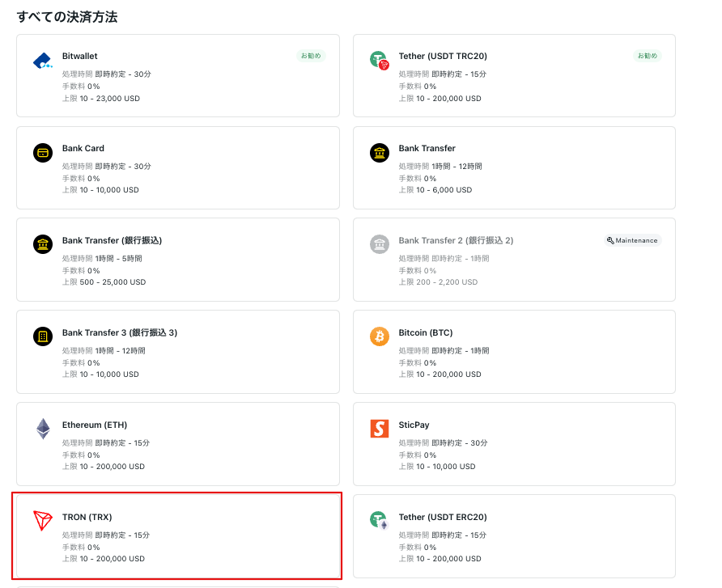The height and width of the screenshot is (588, 722).
Task: Select Bitcoin (BTC) payment title
Action: (x=426, y=332)
